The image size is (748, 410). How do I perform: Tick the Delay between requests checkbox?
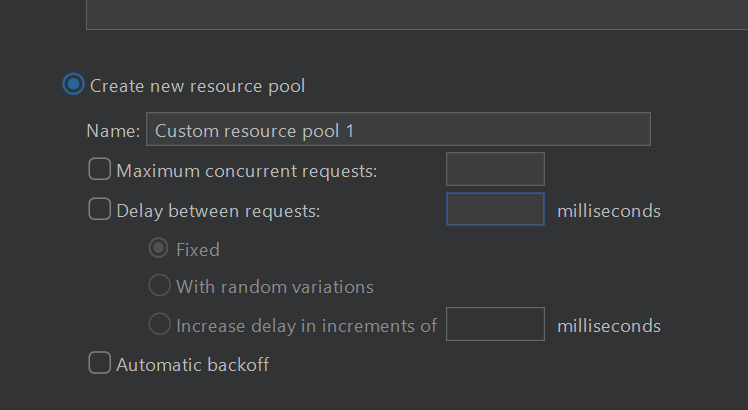100,209
